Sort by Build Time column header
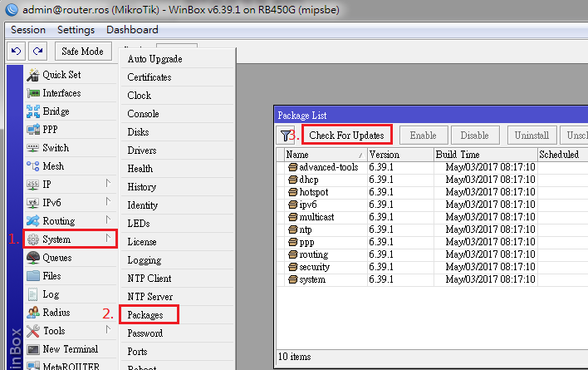 pos(486,155)
